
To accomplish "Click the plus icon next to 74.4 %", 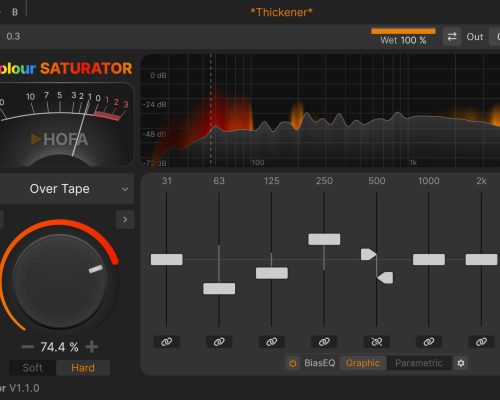I will [x=92, y=347].
